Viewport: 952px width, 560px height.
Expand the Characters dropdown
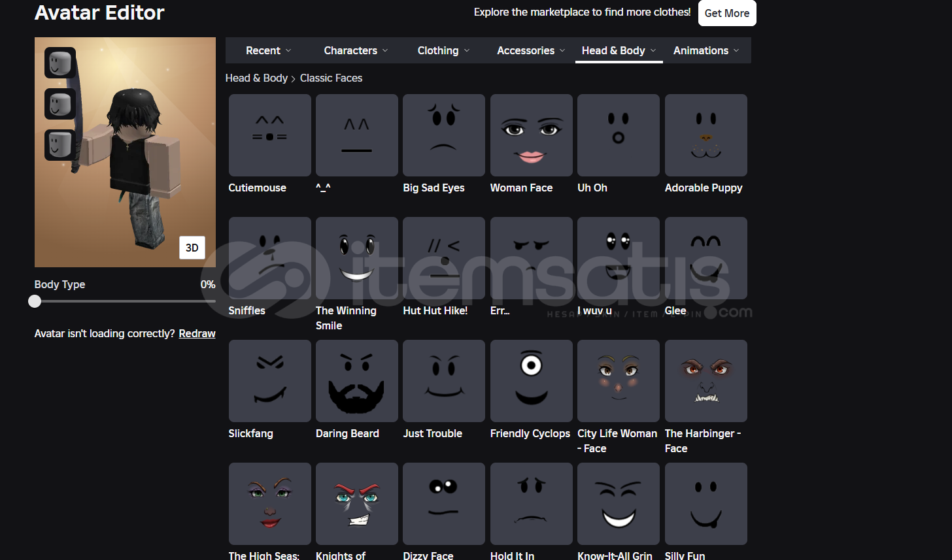[x=356, y=50]
